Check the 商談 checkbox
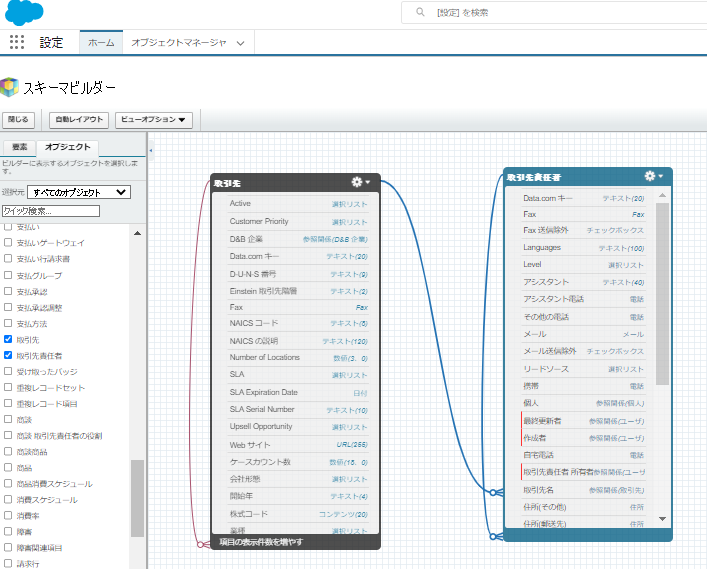 click(8, 419)
